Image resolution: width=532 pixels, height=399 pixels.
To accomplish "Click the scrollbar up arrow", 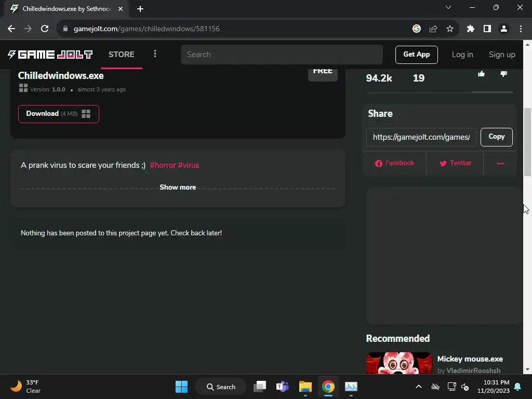I will [x=528, y=44].
